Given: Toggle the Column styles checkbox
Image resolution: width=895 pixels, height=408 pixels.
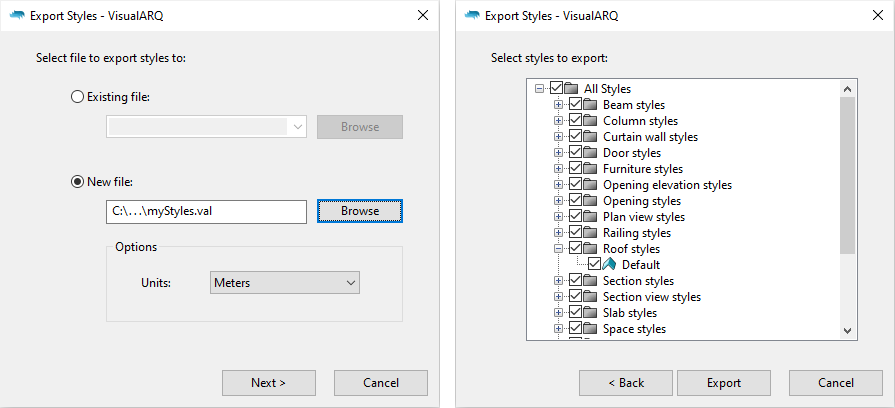Looking at the screenshot, I should [x=575, y=120].
